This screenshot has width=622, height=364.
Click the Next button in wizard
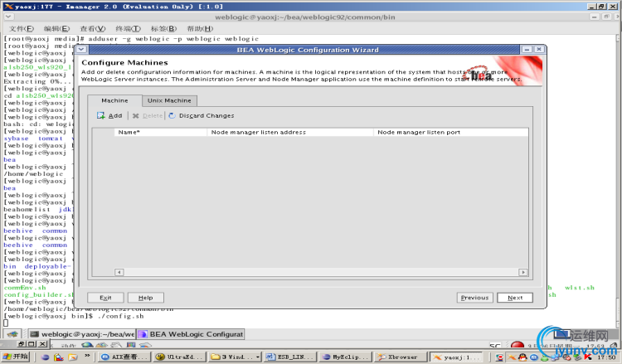tap(515, 298)
